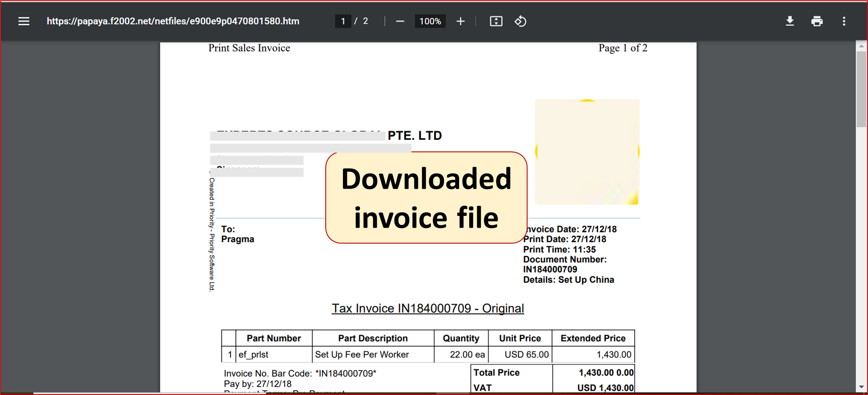This screenshot has height=395, width=868.
Task: Select the papaya.f2002.net invoice URL
Action: point(173,21)
